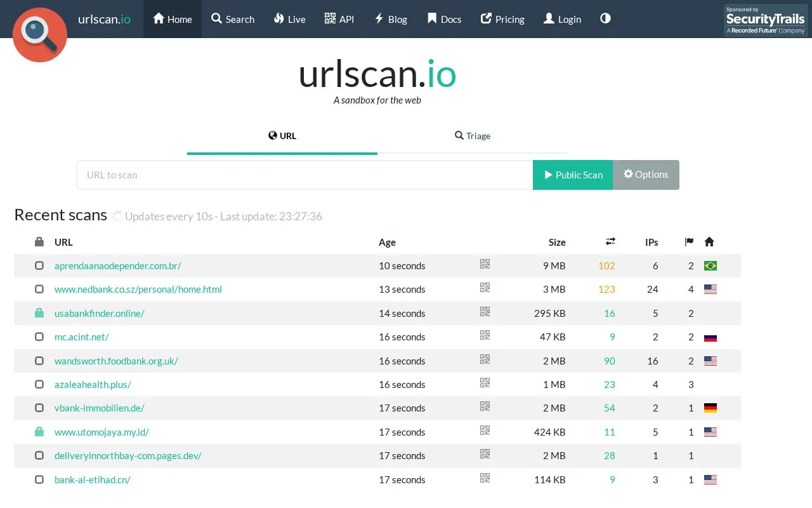The height and width of the screenshot is (508, 812).
Task: Open the Search page
Action: pos(233,19)
